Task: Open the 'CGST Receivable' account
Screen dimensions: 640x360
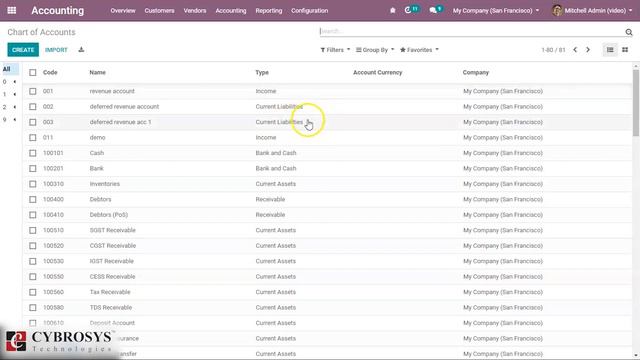Action: pyautogui.click(x=113, y=246)
